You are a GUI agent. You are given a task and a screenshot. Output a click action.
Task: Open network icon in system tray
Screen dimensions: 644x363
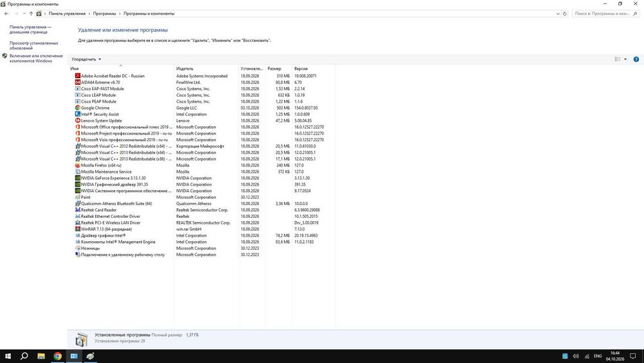pos(587,356)
